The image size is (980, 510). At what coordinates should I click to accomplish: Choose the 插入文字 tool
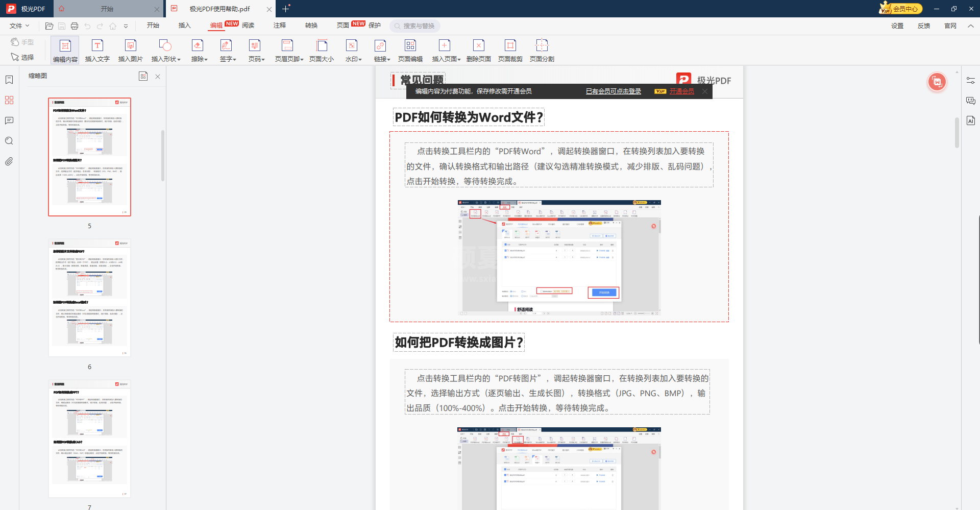tap(97, 50)
